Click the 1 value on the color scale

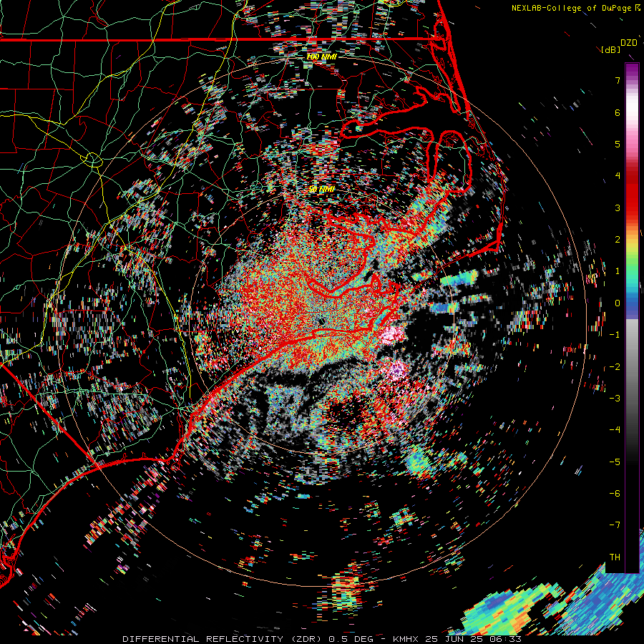(618, 271)
